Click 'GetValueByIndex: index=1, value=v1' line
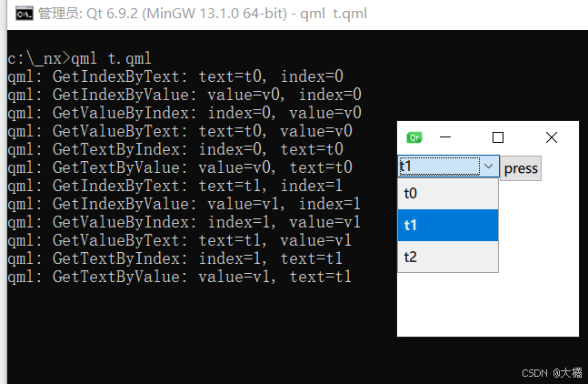The height and width of the screenshot is (384, 588). pyautogui.click(x=184, y=222)
